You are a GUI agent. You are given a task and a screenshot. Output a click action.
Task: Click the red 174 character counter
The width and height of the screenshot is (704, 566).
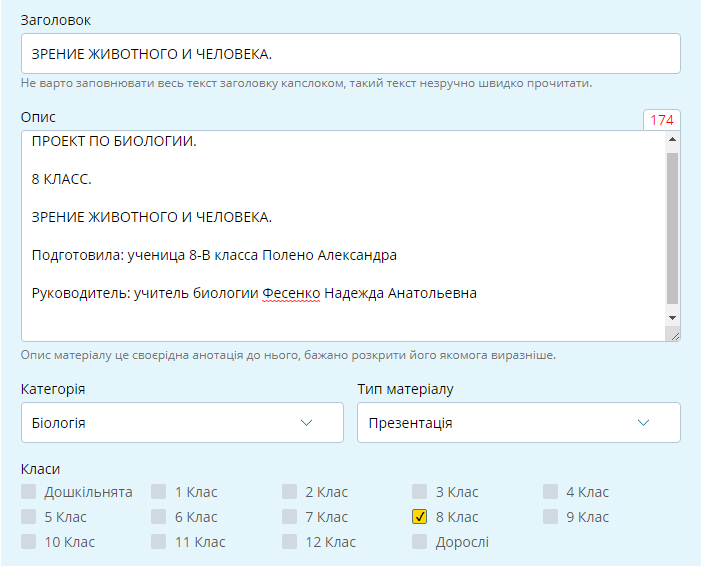click(x=662, y=120)
